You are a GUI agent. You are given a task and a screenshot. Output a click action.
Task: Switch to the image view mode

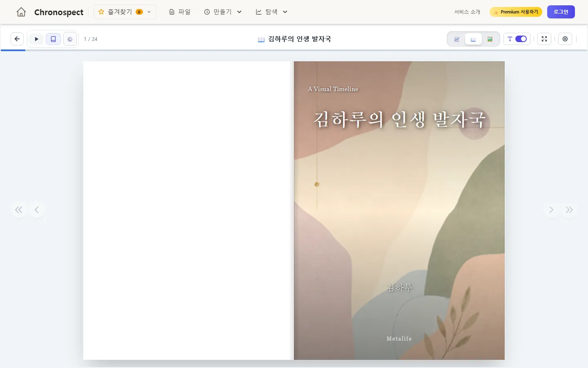[490, 39]
